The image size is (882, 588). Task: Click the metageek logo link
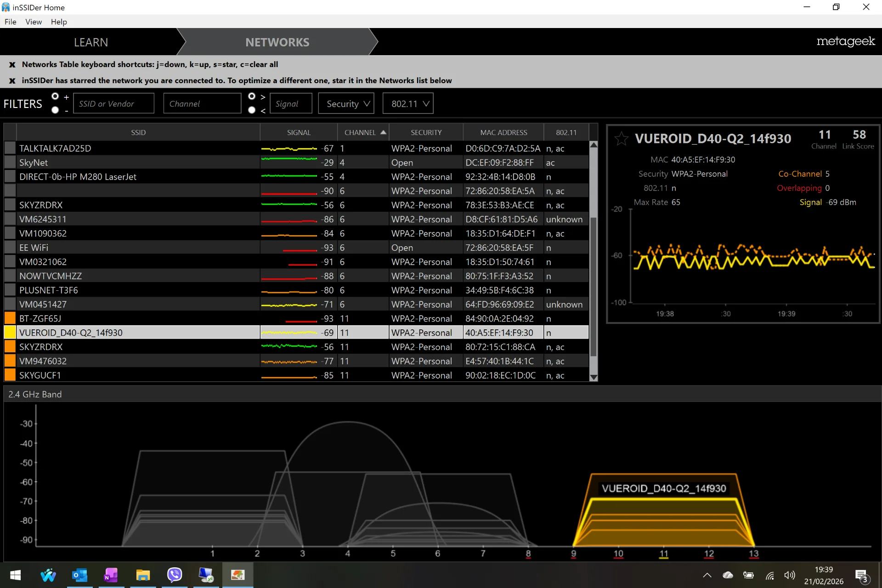pos(846,41)
